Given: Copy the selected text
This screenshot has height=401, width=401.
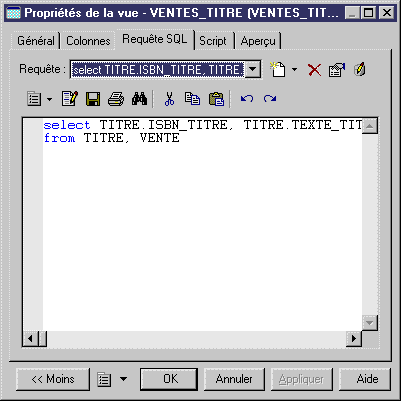Looking at the screenshot, I should pyautogui.click(x=192, y=99).
